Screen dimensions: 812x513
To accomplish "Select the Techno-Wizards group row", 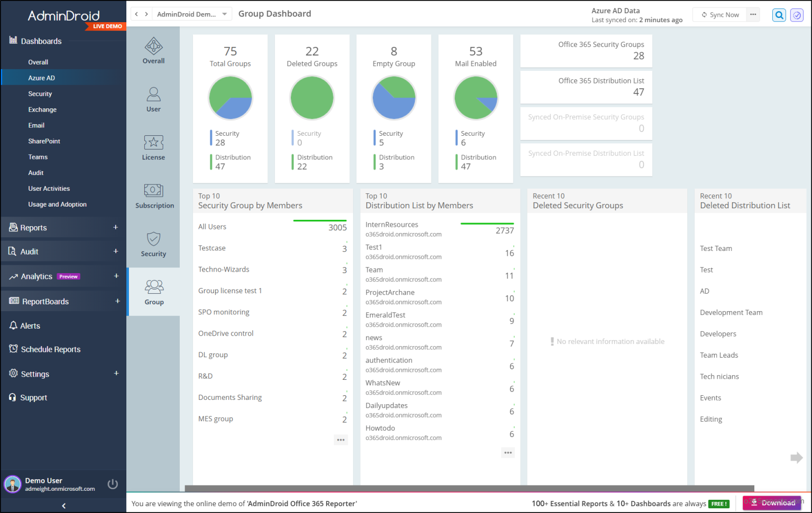I will (273, 269).
